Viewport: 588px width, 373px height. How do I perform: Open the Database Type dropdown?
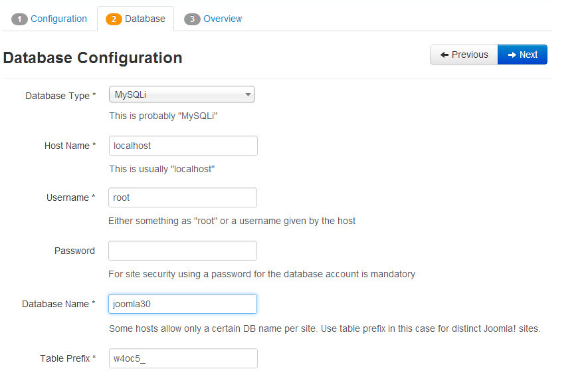[x=181, y=95]
